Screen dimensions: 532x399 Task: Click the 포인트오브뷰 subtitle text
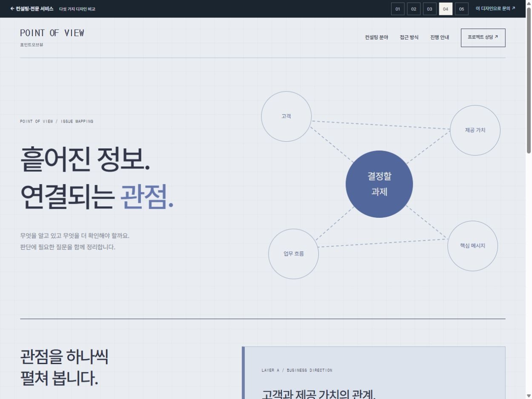pos(31,45)
